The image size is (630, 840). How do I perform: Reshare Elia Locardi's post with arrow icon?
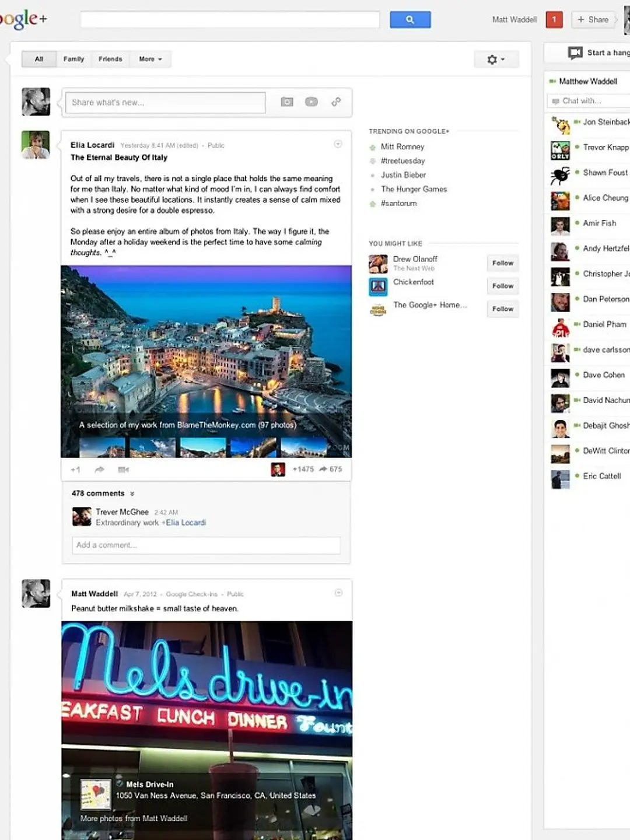pos(99,470)
